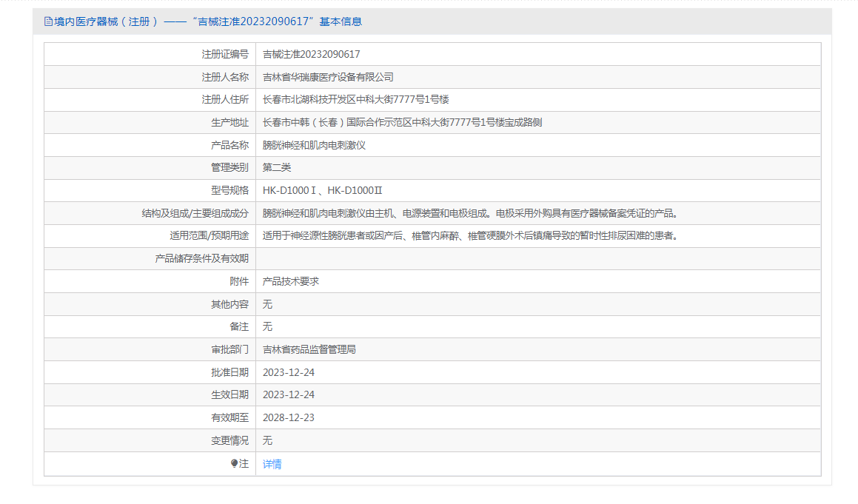Click the 产品名称 label
This screenshot has height=504, width=858.
point(229,145)
